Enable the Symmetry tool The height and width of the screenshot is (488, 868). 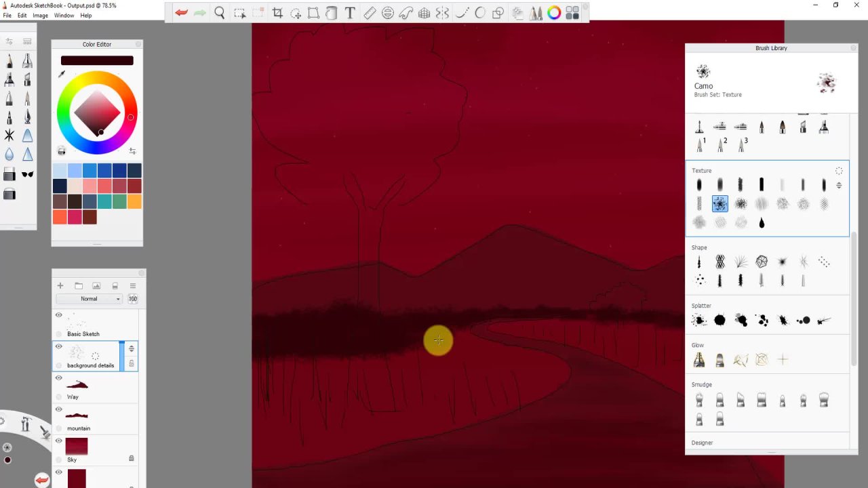(442, 12)
